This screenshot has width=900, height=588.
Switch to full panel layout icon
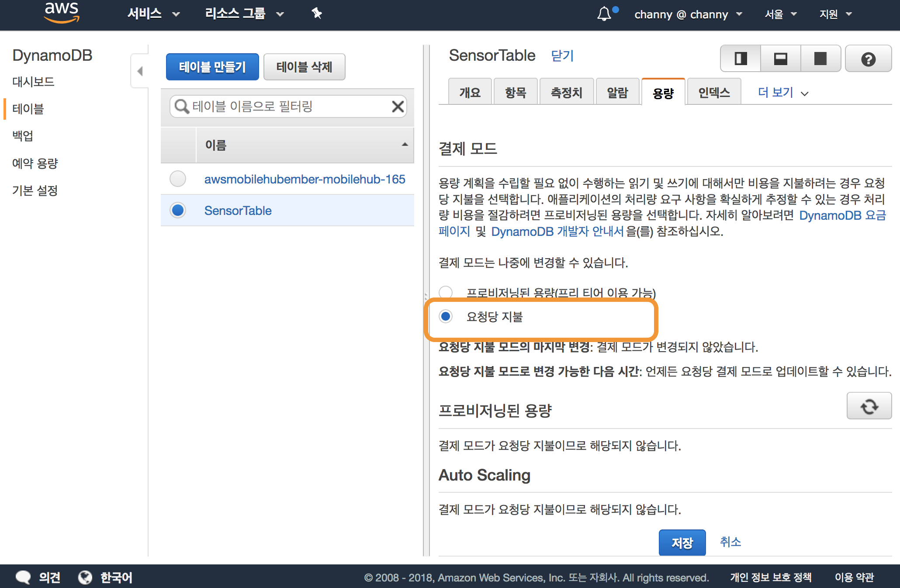click(x=820, y=59)
